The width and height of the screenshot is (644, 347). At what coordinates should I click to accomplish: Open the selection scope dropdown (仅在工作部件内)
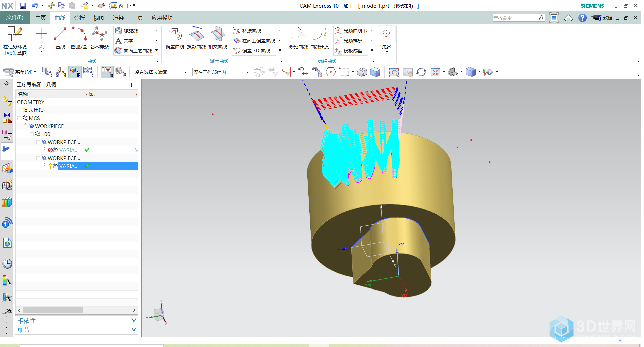click(221, 72)
